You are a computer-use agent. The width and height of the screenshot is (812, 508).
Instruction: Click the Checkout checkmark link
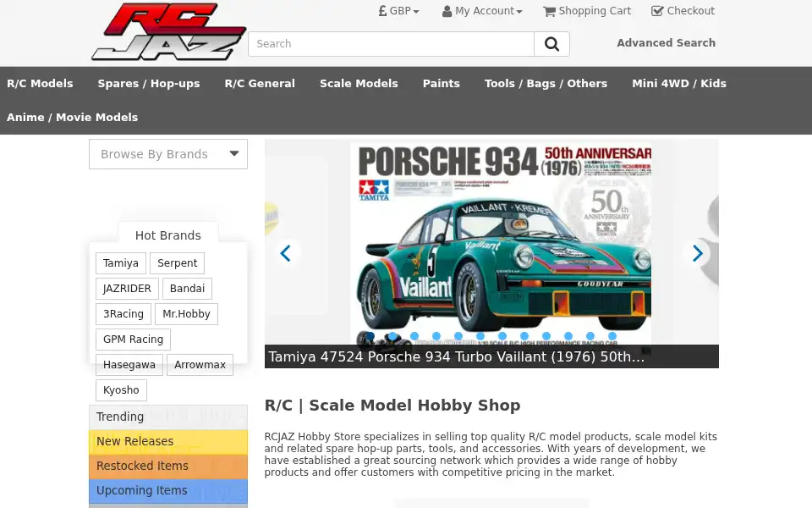[683, 11]
